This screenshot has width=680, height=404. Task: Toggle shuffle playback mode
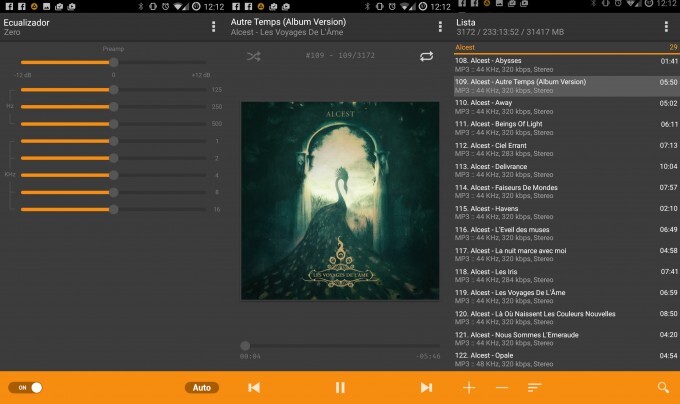[253, 57]
